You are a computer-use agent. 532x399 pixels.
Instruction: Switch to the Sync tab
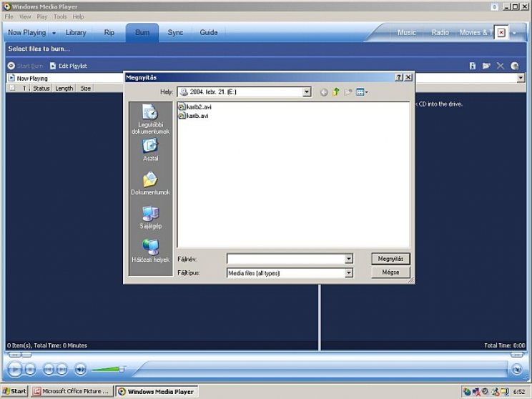[x=175, y=33]
